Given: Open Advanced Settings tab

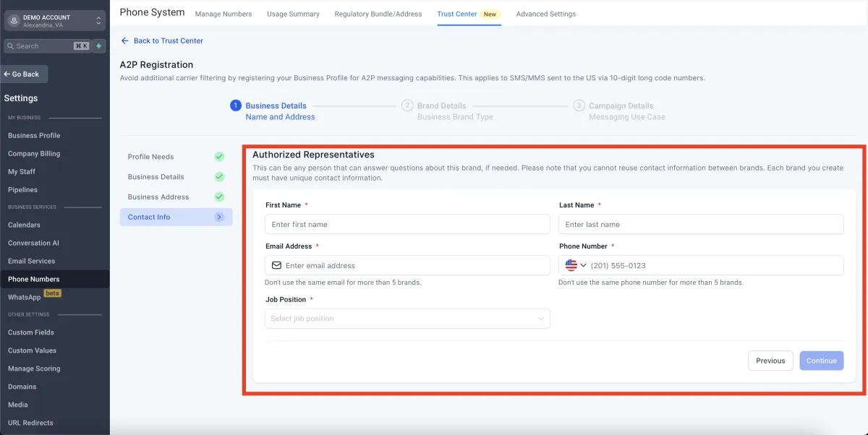Looking at the screenshot, I should (x=546, y=14).
